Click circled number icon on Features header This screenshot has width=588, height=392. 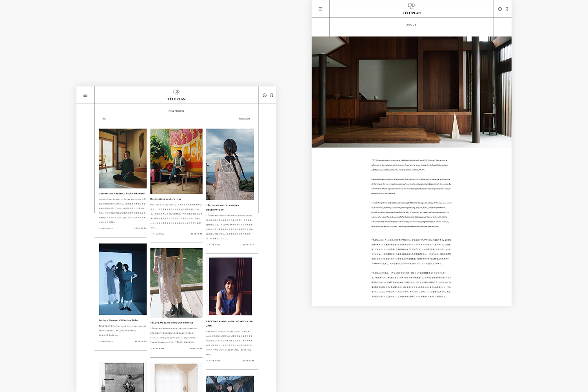coord(265,95)
